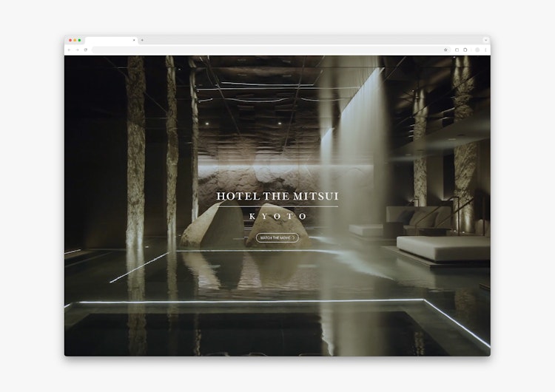This screenshot has width=555, height=392.
Task: Click the WATCH THE MOVIE button
Action: click(x=277, y=237)
